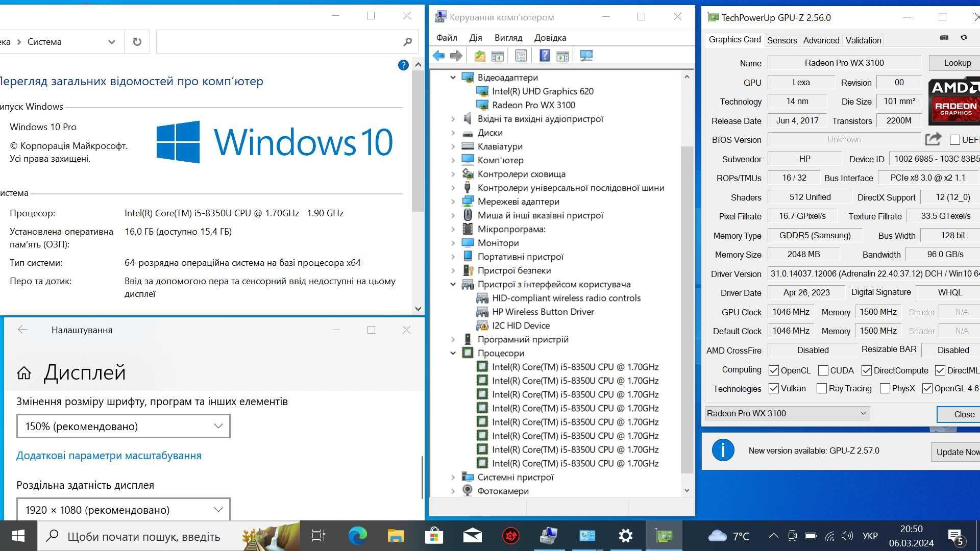Click the back arrow in Settings window

(x=22, y=330)
